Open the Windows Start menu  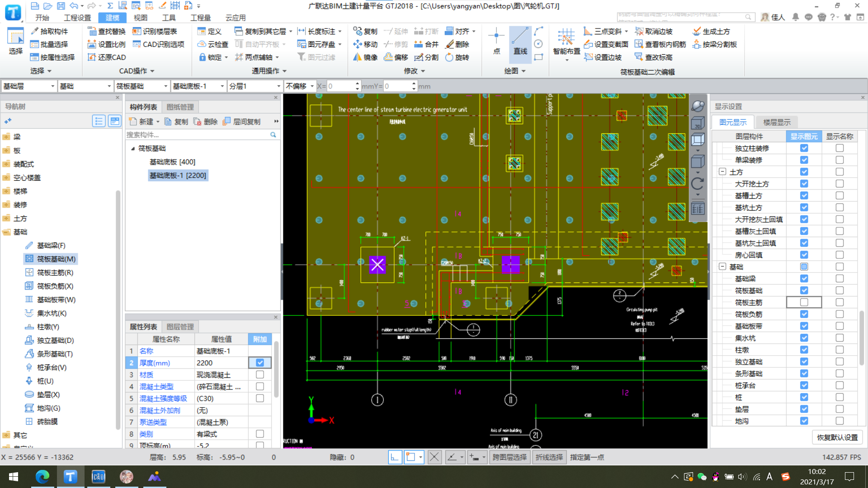14,477
